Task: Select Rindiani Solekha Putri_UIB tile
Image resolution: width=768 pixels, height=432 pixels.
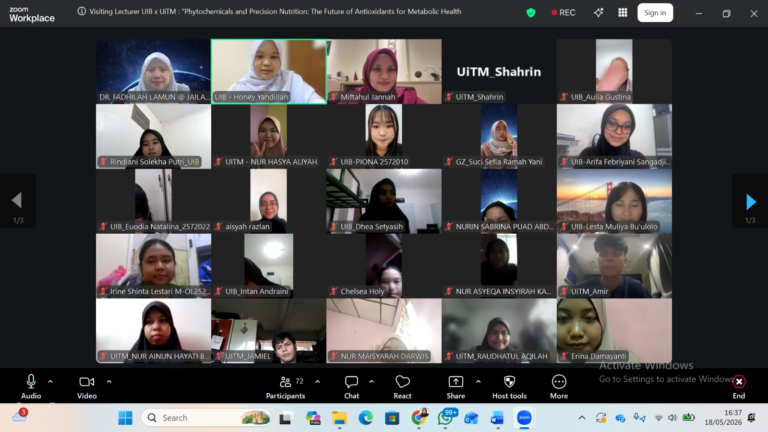Action: pos(153,136)
